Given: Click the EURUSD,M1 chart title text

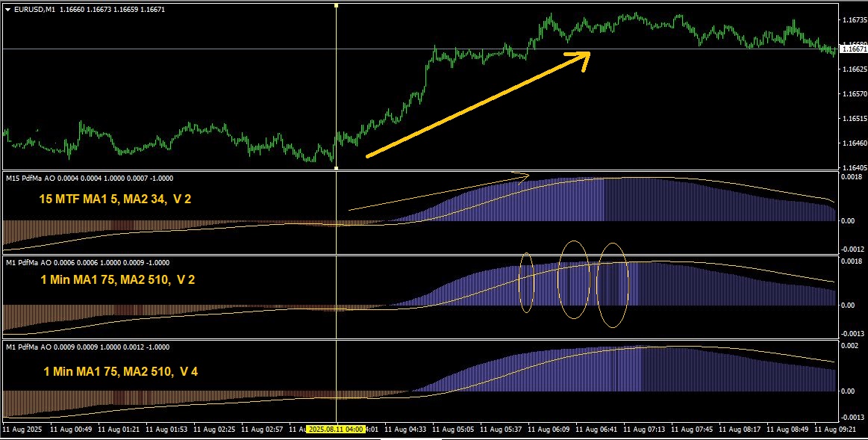Looking at the screenshot, I should pyautogui.click(x=34, y=10).
